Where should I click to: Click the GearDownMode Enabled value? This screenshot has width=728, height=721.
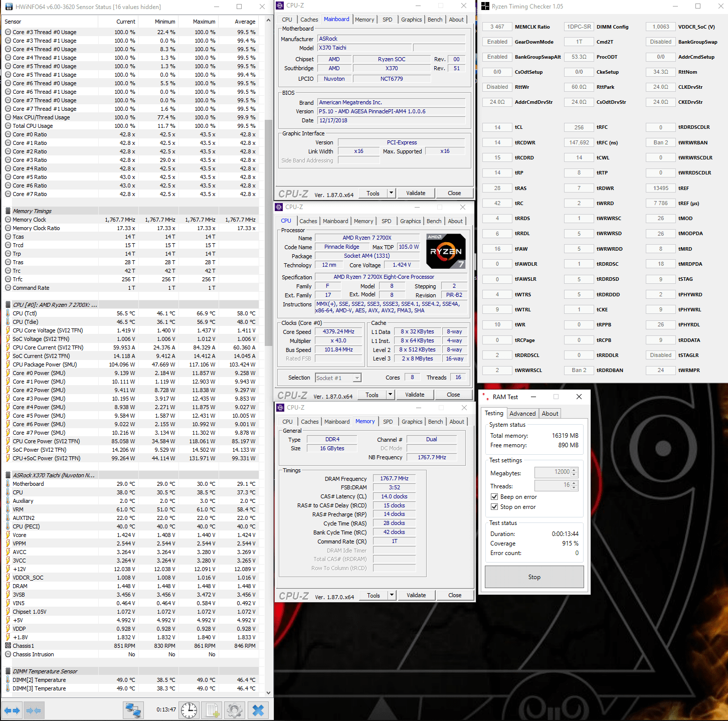(x=497, y=42)
